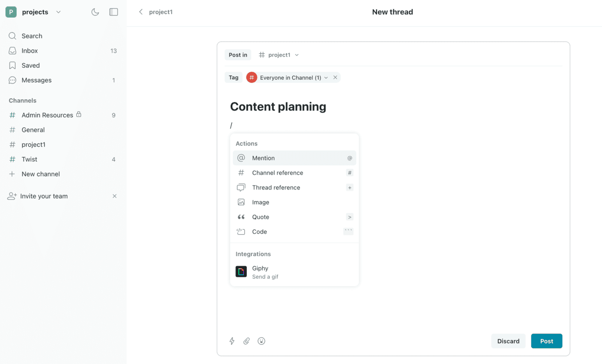Choose Image from Actions menu
Screen dimensions: 602x364
pos(294,202)
